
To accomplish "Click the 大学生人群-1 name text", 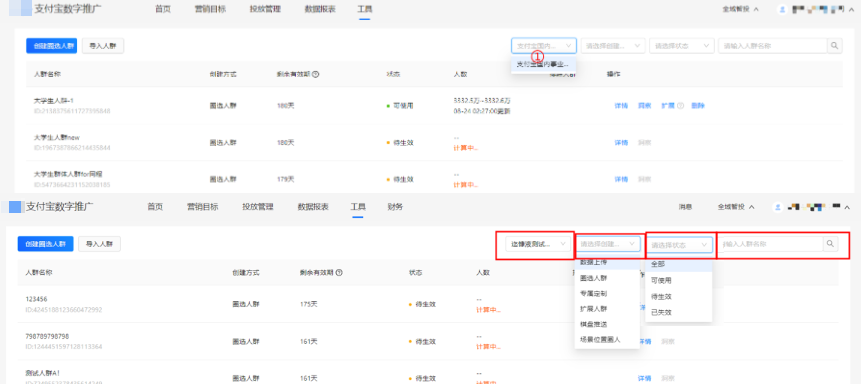I will 53,101.
